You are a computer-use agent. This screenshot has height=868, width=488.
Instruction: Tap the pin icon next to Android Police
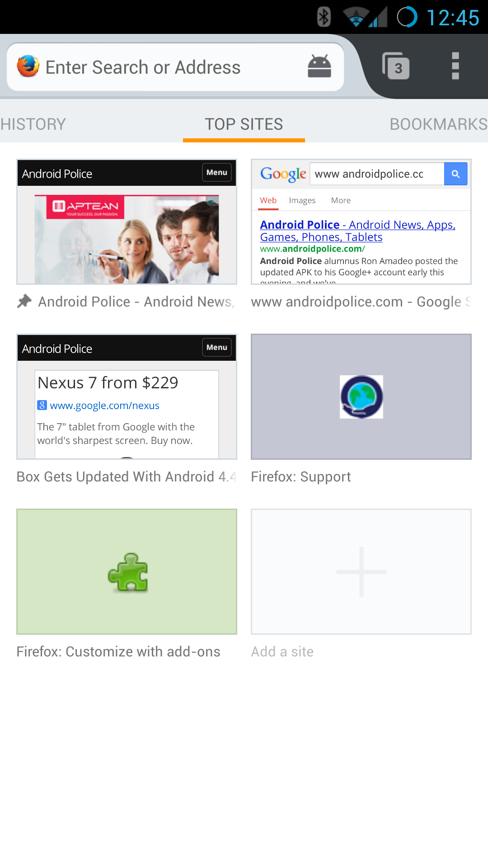[x=25, y=300]
